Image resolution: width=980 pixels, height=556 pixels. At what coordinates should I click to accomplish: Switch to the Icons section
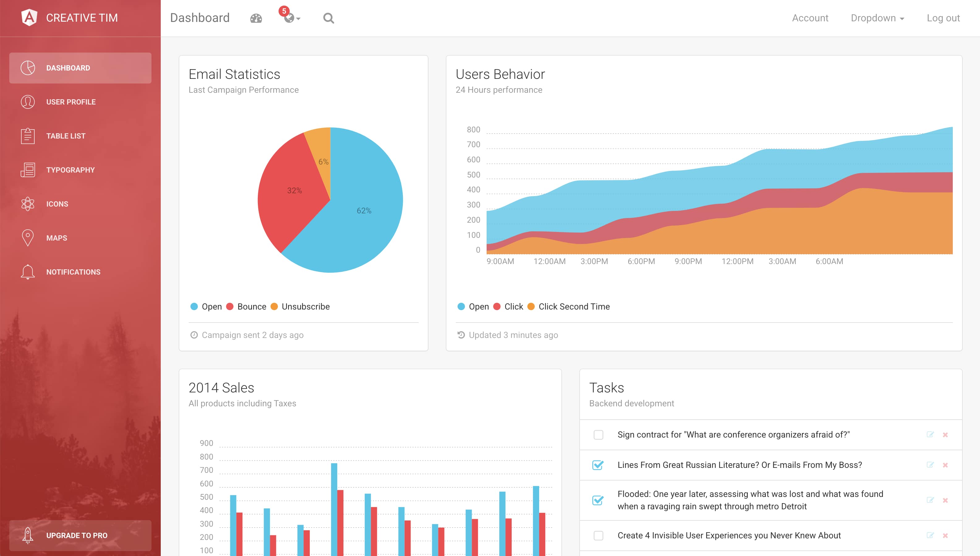point(27,203)
